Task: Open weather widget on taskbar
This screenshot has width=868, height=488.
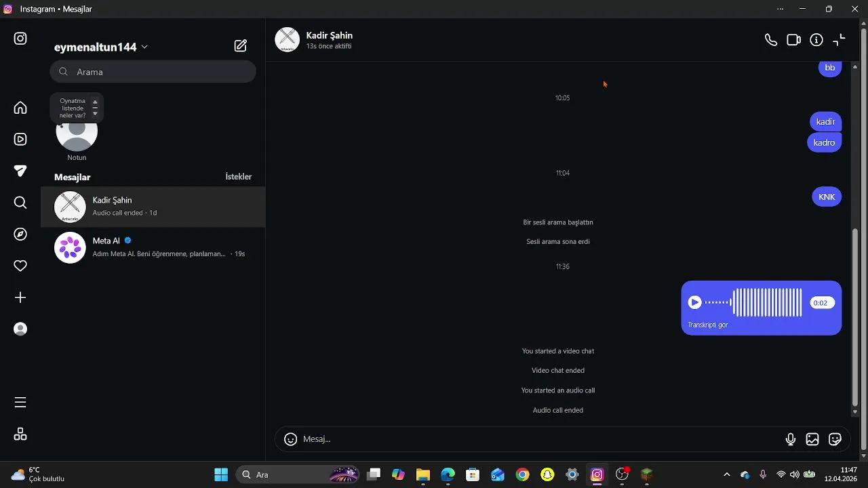Action: [38, 474]
